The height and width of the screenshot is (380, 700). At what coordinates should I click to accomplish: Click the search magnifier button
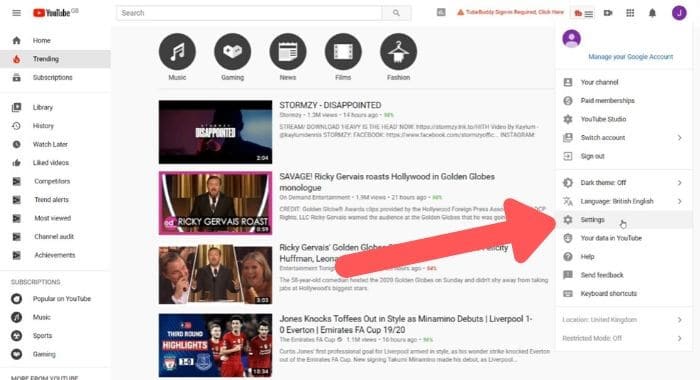point(396,13)
